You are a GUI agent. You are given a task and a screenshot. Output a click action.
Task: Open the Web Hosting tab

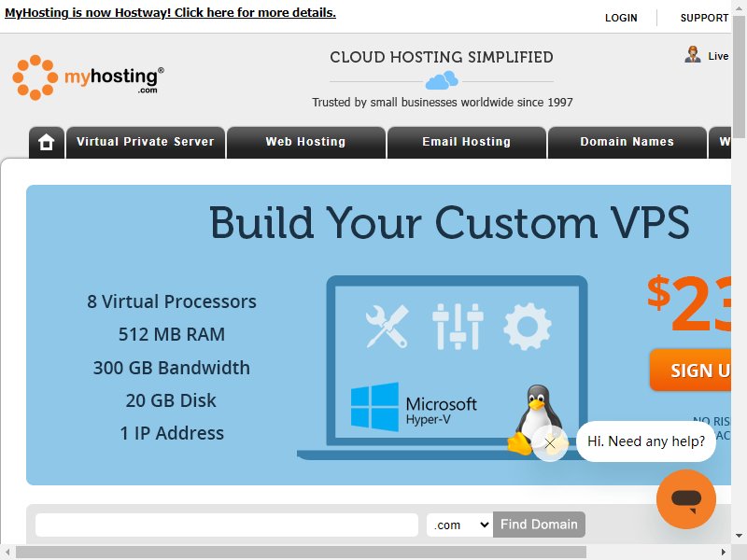(x=306, y=142)
